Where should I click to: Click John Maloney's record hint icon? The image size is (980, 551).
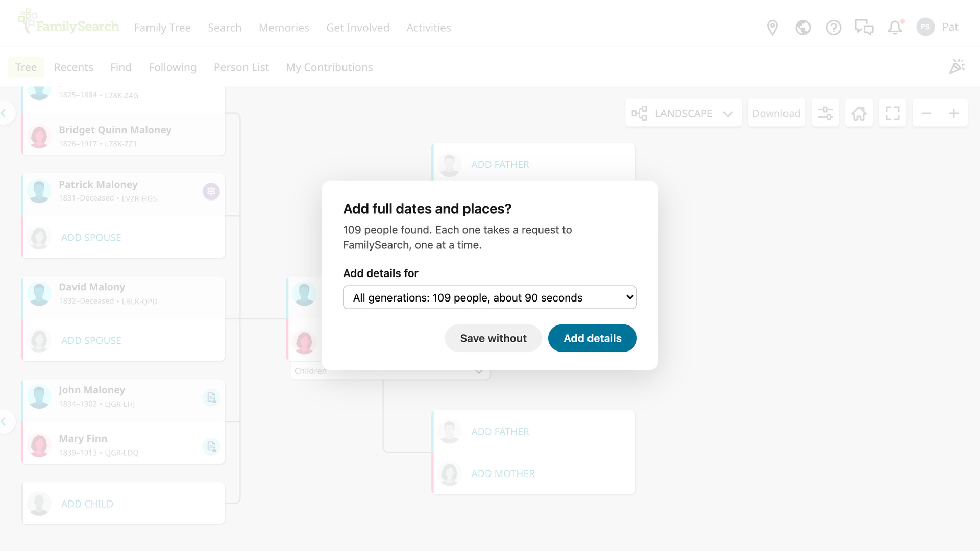point(211,397)
